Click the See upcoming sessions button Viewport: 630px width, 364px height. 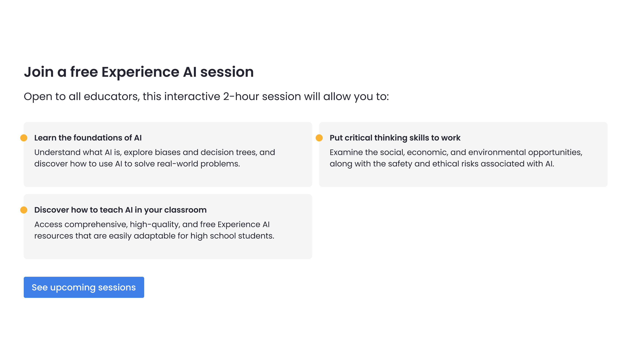coord(84,287)
